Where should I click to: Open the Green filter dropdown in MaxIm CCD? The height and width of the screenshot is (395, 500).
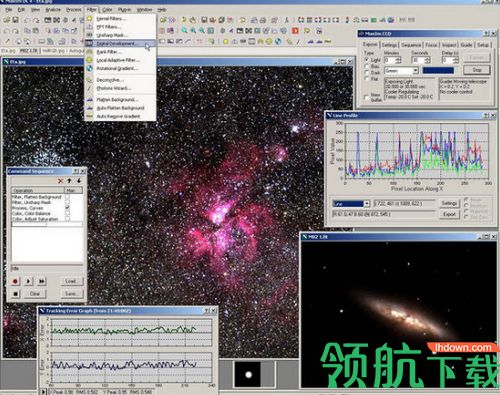(416, 71)
